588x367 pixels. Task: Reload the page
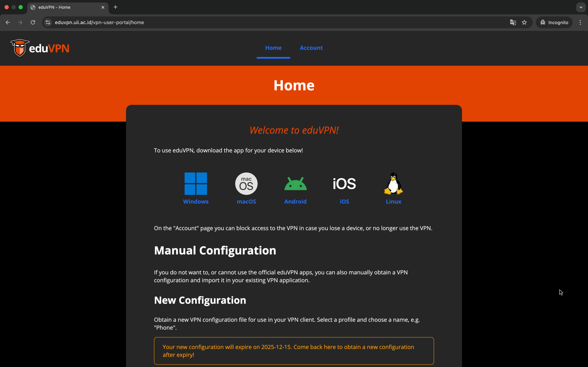coord(33,22)
